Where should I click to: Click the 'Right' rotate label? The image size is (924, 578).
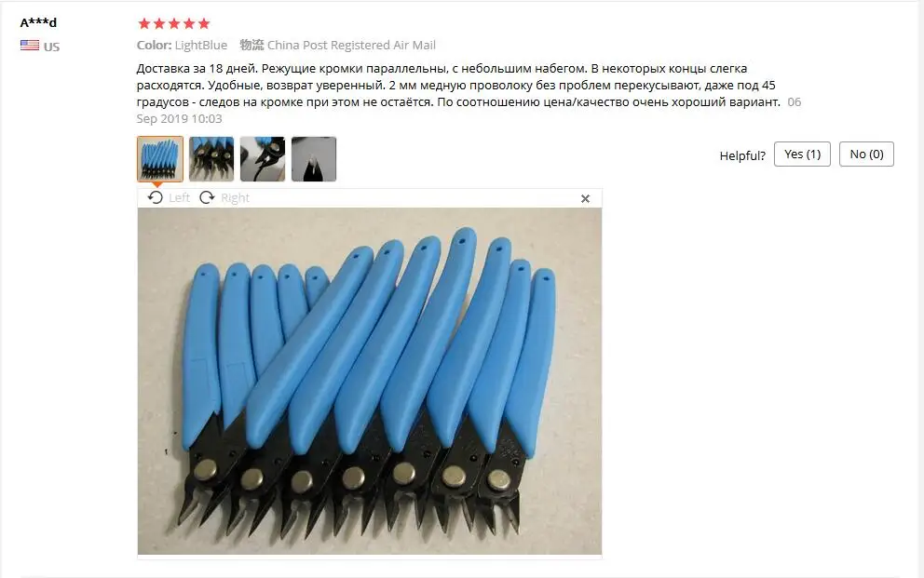click(x=235, y=197)
